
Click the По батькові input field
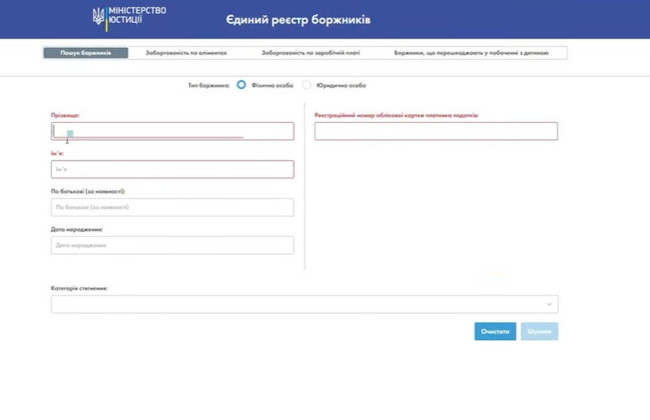pyautogui.click(x=172, y=207)
